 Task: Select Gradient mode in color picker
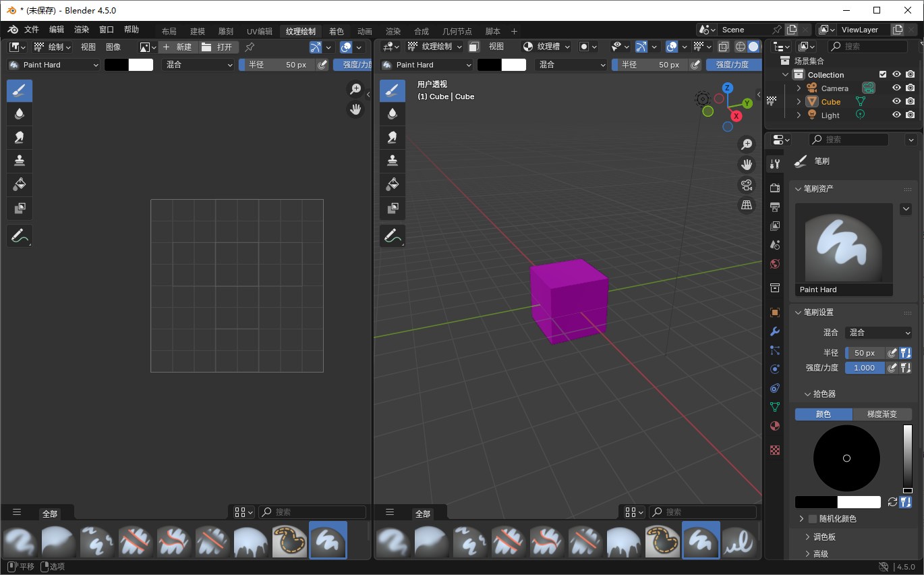[x=882, y=414]
